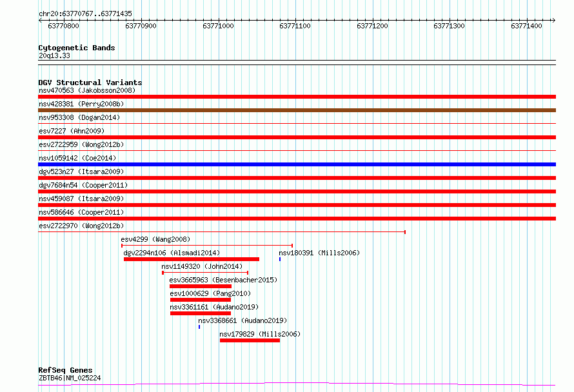The width and height of the screenshot is (574, 392).
Task: Click ruler position 63770900
Action: pos(141,26)
